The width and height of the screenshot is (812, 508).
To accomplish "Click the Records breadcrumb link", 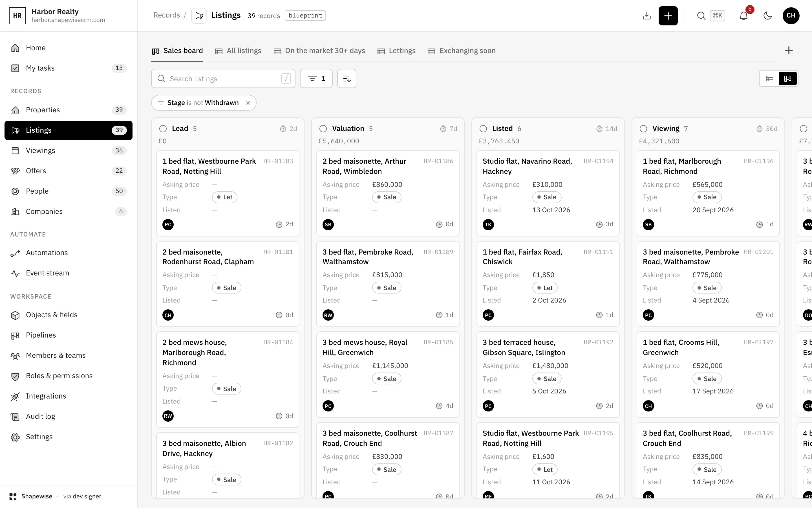I will coord(166,16).
